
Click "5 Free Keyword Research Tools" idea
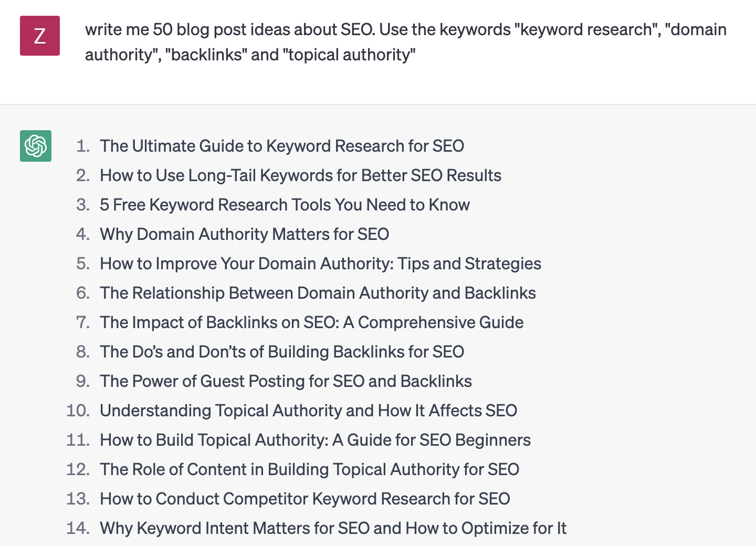285,205
